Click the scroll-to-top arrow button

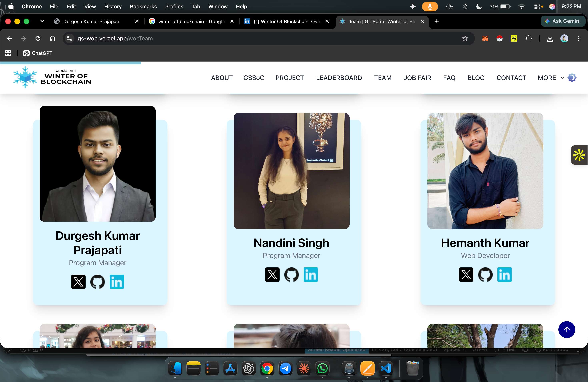click(x=567, y=330)
